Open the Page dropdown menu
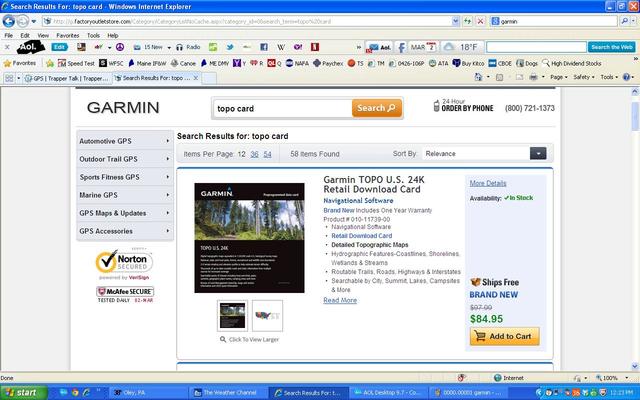 [559, 77]
